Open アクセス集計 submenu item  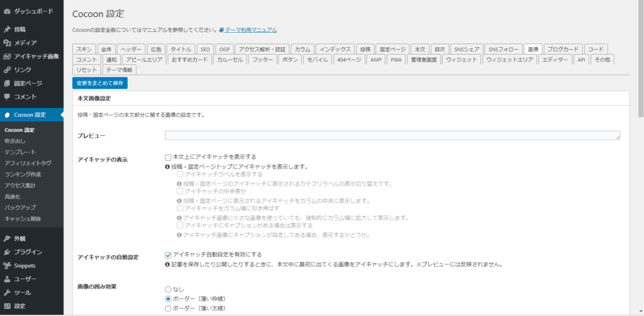coord(20,185)
